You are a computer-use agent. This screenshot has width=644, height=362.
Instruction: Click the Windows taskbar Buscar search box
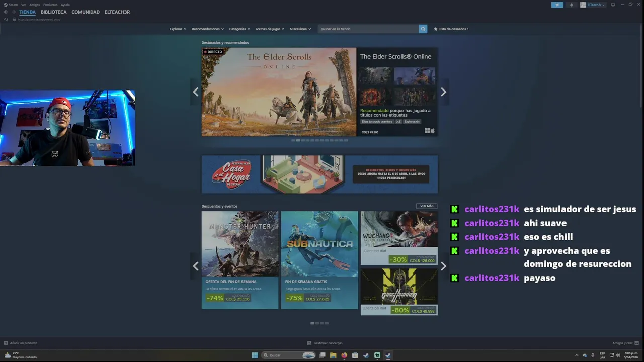point(289,355)
